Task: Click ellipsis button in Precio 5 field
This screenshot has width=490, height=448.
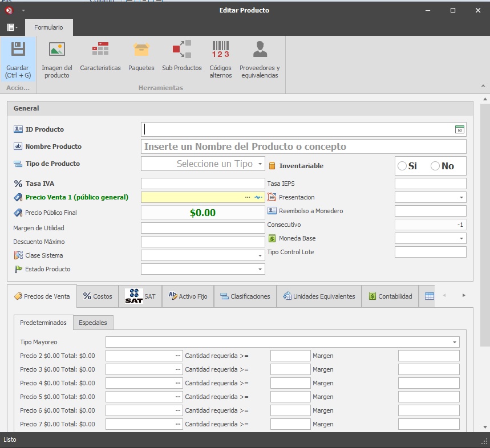Action: (178, 397)
